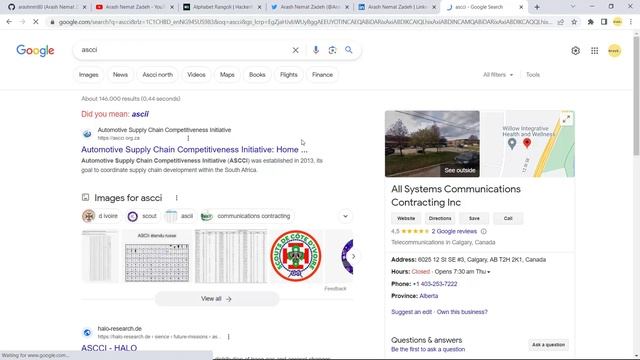The height and width of the screenshot is (360, 640).
Task: Select the News search filter
Action: 120,75
